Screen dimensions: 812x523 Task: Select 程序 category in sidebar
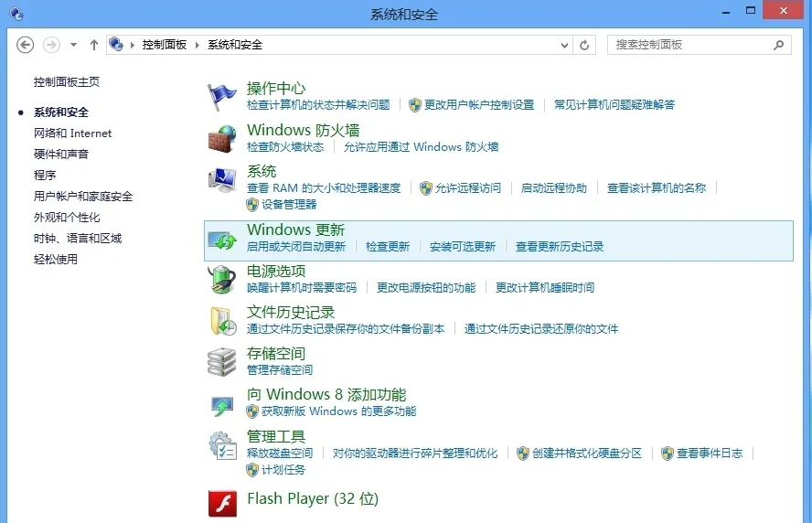pos(45,175)
